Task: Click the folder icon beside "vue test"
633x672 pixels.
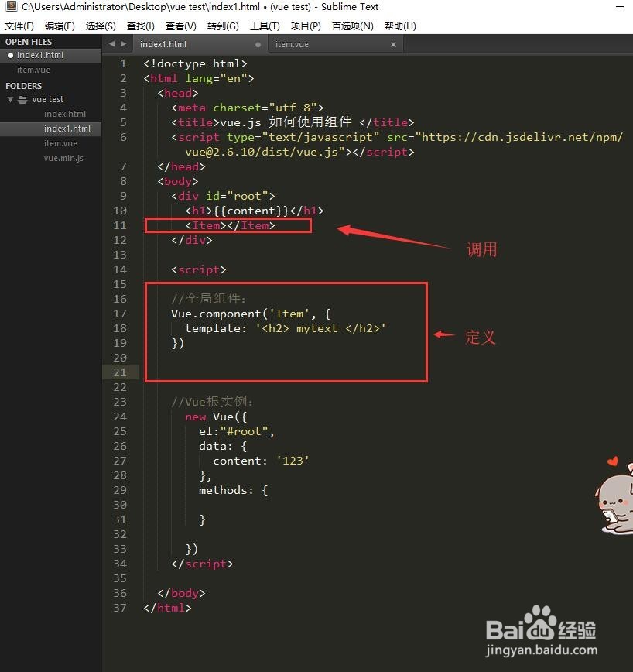Action: pos(22,99)
